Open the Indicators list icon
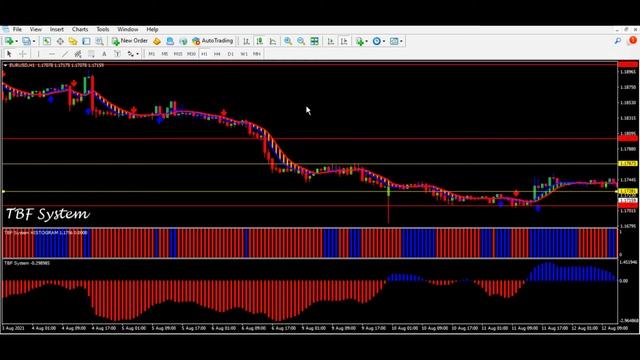This screenshot has width=640, height=360. 359,41
